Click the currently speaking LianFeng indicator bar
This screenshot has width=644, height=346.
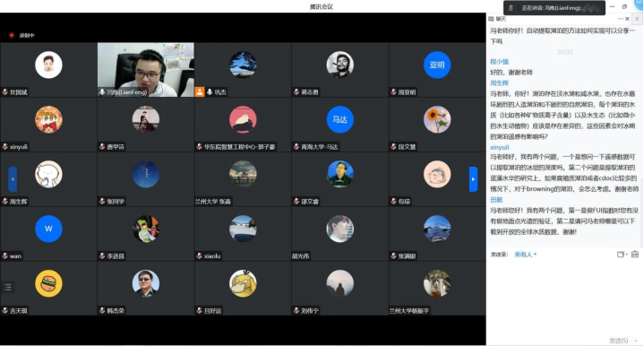coord(554,8)
